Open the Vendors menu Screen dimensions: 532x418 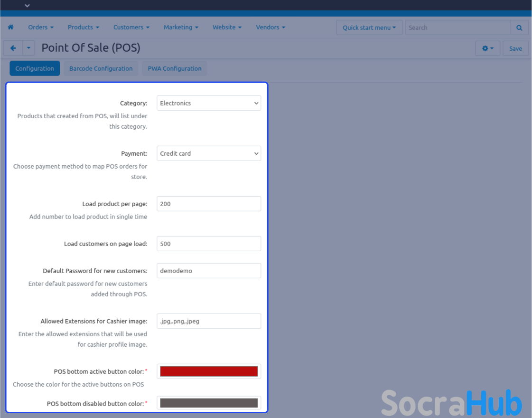coord(271,28)
